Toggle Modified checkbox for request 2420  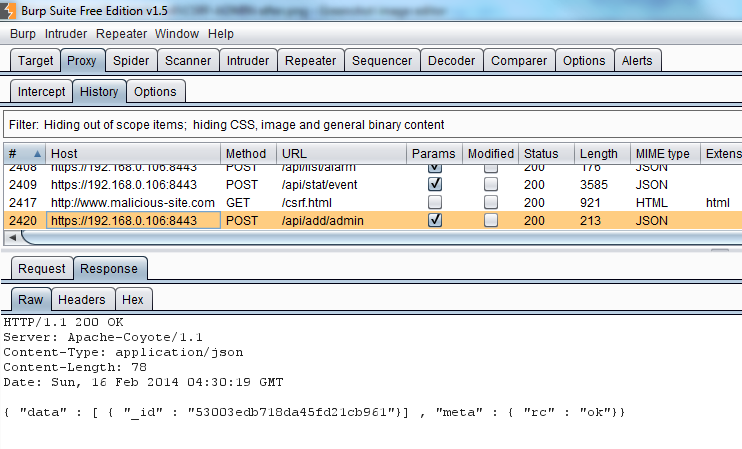491,220
